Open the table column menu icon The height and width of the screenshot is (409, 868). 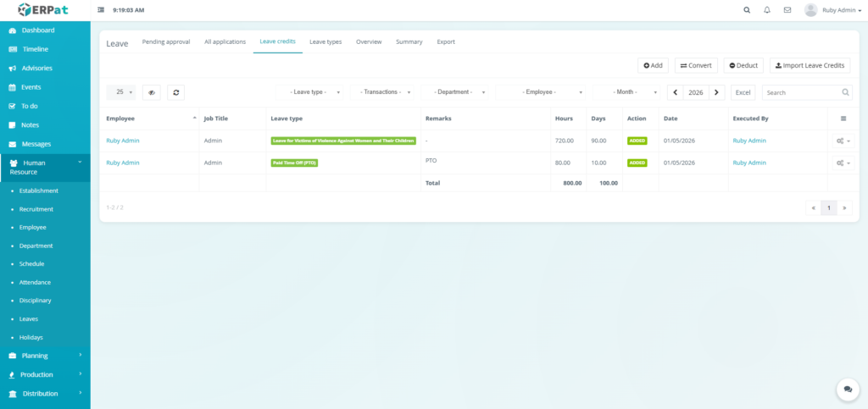tap(843, 119)
